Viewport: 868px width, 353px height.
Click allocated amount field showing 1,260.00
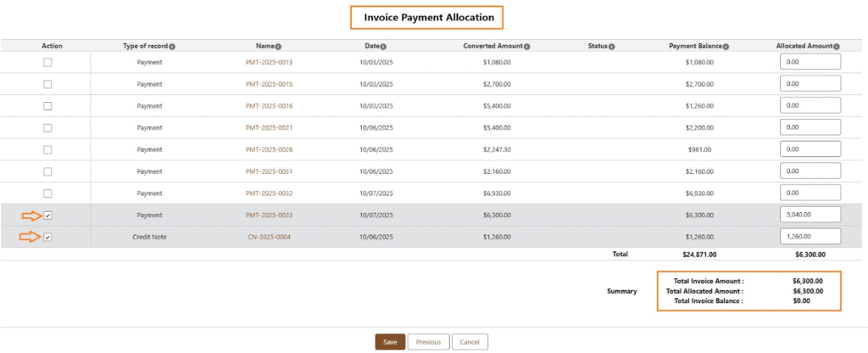tap(810, 237)
